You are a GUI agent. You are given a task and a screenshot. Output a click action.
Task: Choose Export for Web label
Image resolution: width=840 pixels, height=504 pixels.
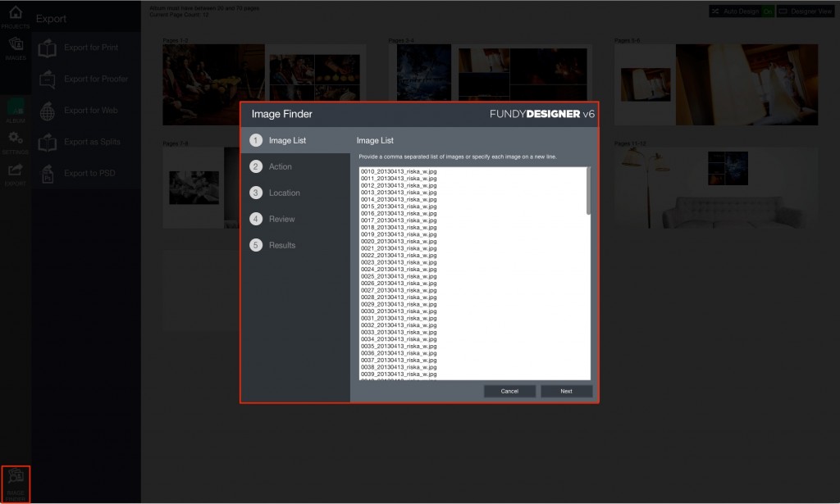pos(90,111)
